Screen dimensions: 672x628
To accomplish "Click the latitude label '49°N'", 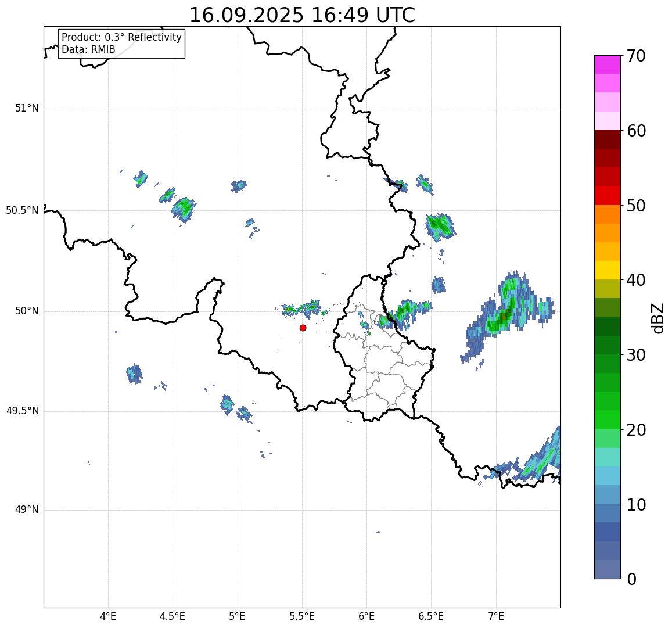I will [x=27, y=510].
